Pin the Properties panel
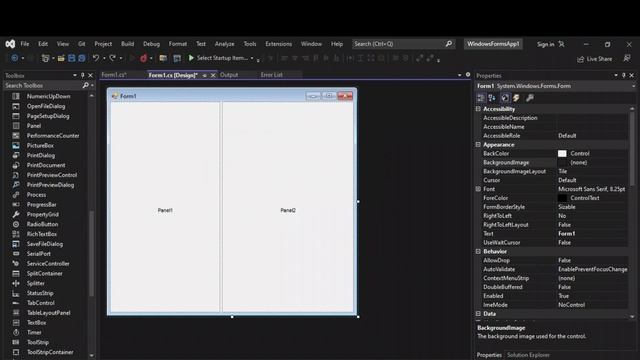This screenshot has height=360, width=640. click(624, 76)
